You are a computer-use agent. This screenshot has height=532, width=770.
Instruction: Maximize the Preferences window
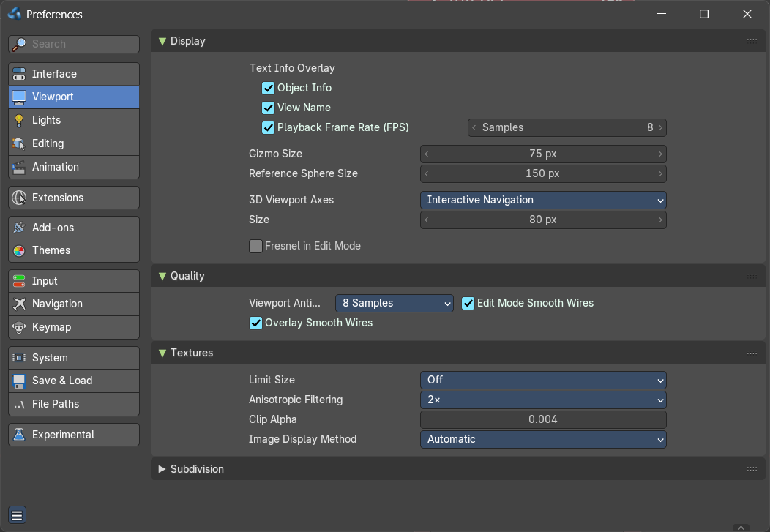[x=703, y=14]
